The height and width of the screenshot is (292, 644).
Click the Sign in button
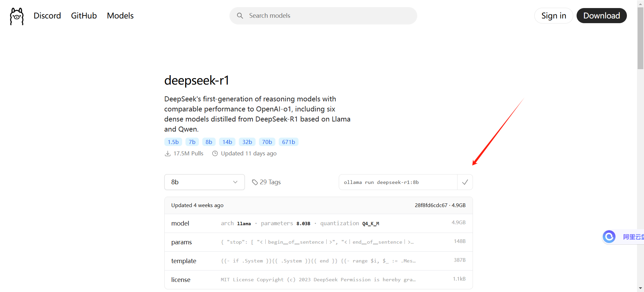pos(553,16)
